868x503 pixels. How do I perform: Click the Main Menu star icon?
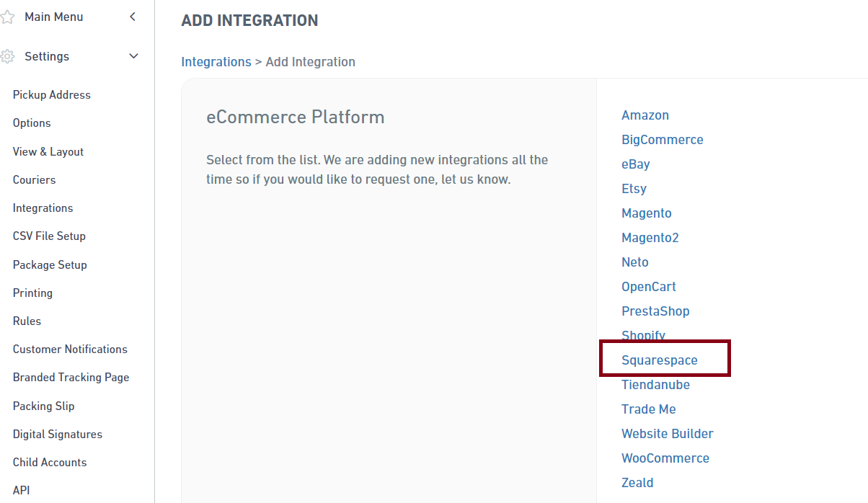point(6,17)
